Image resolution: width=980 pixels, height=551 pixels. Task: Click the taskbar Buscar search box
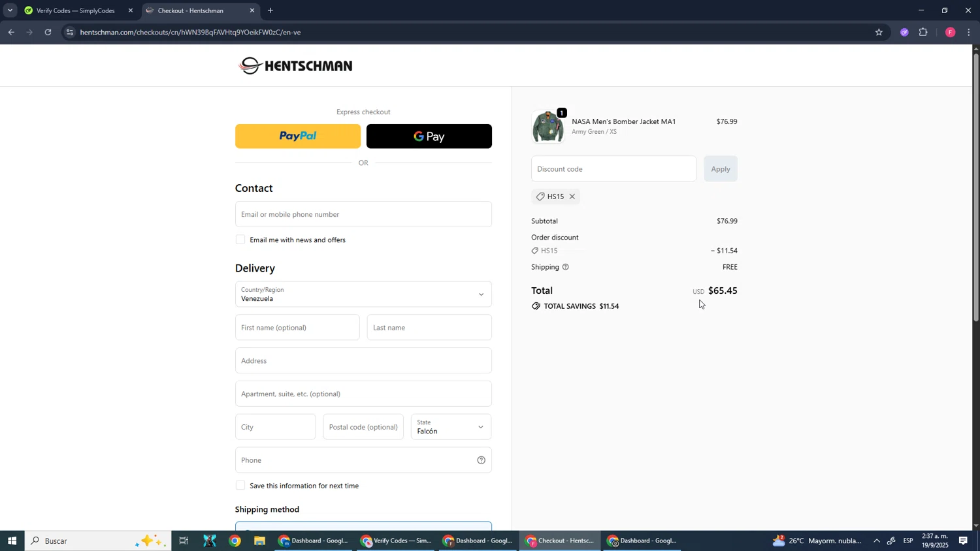[x=98, y=541]
